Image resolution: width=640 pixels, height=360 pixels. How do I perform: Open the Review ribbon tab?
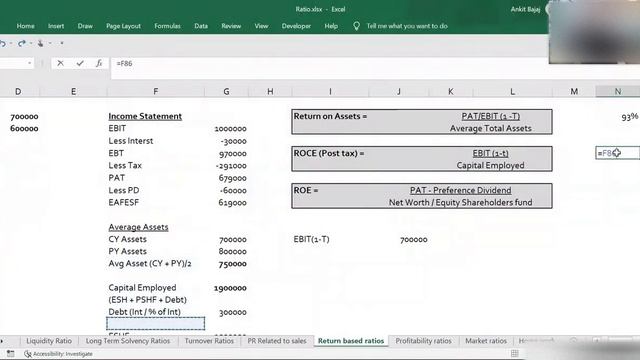pos(231,26)
